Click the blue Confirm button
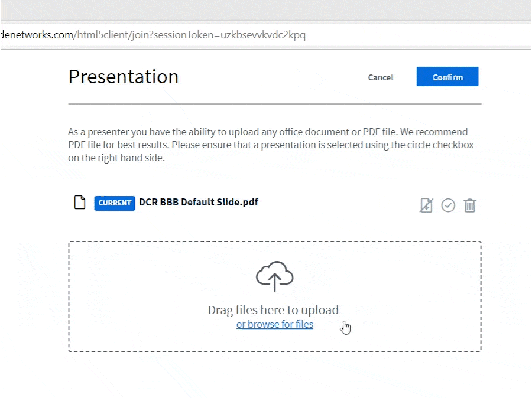The height and width of the screenshot is (398, 532). tap(447, 77)
